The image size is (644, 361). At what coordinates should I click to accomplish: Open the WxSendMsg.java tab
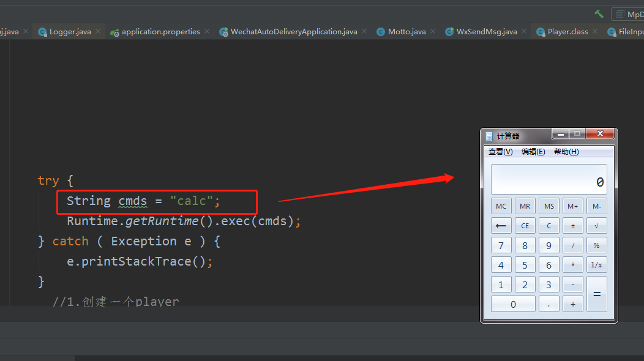(x=487, y=32)
